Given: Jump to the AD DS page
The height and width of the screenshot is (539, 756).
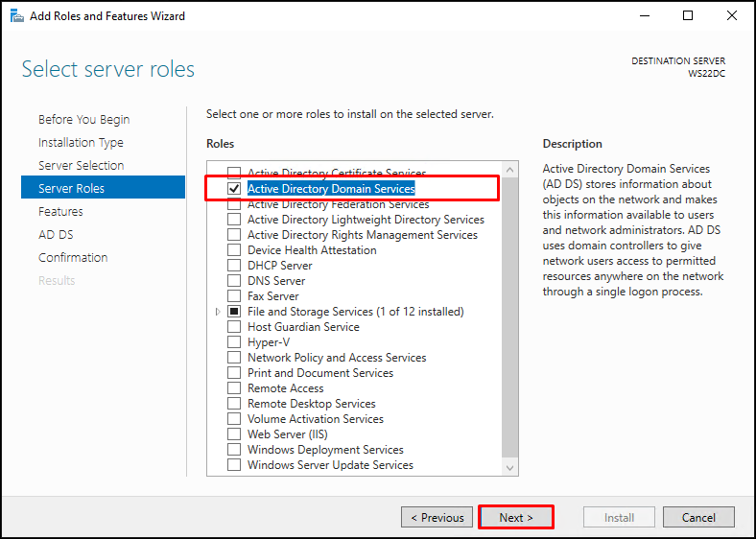Looking at the screenshot, I should pos(56,235).
